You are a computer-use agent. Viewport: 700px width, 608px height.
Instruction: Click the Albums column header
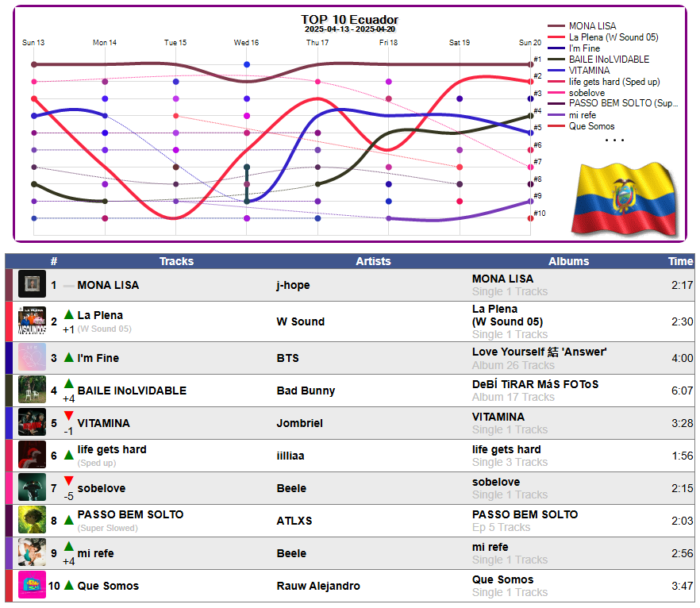tap(569, 261)
